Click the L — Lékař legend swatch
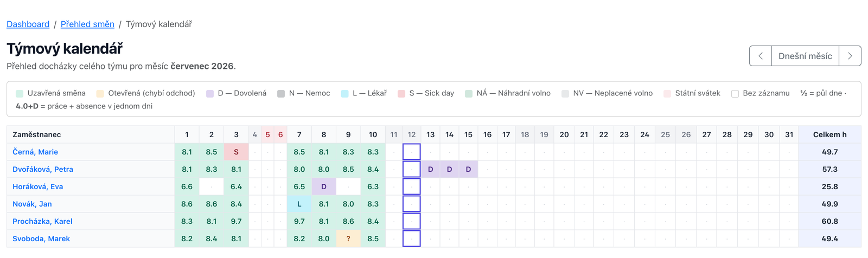The image size is (868, 258). (344, 93)
